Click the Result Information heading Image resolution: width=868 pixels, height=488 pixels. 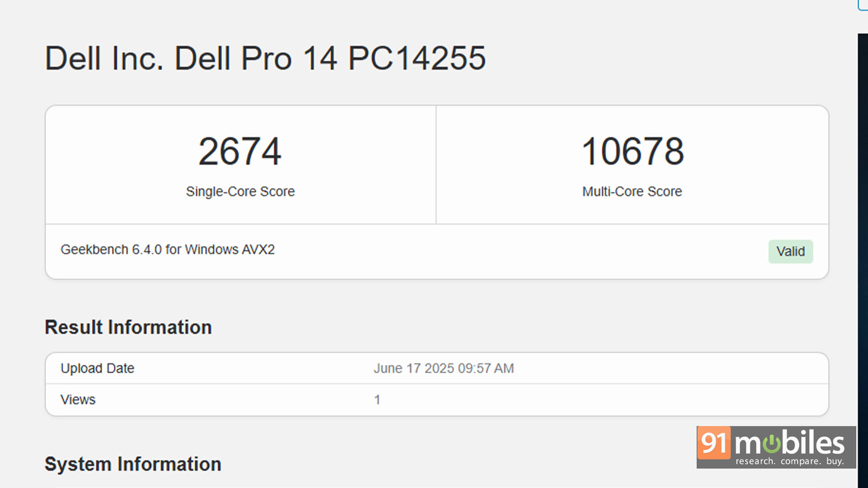click(128, 327)
